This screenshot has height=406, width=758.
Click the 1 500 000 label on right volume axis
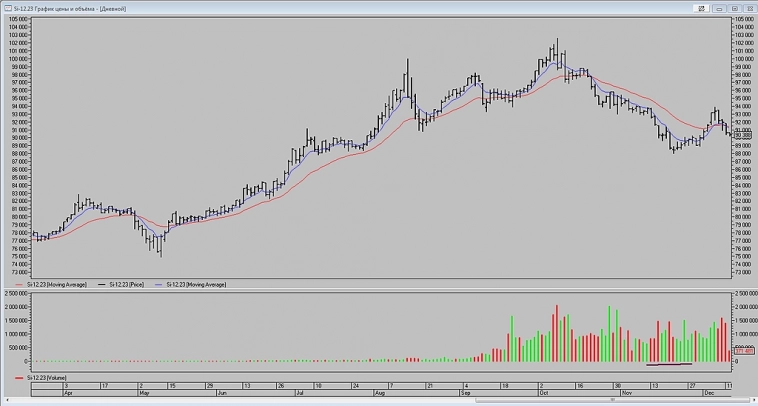[x=745, y=320]
